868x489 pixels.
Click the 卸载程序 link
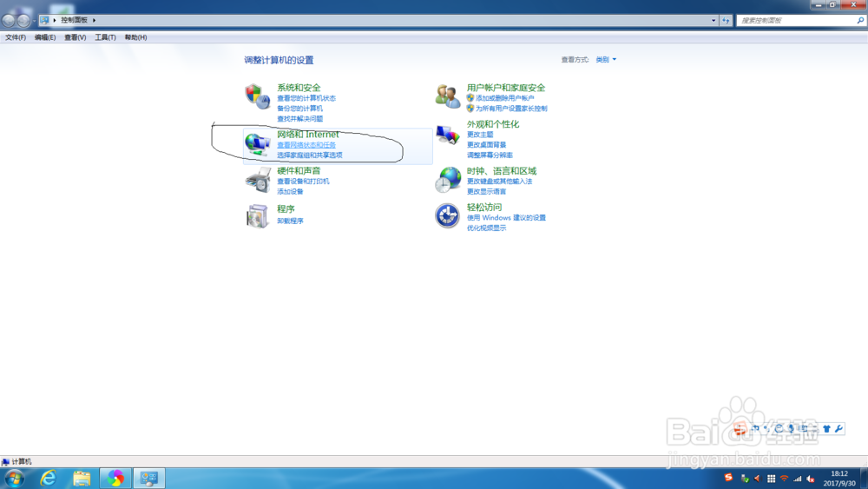[x=290, y=221]
